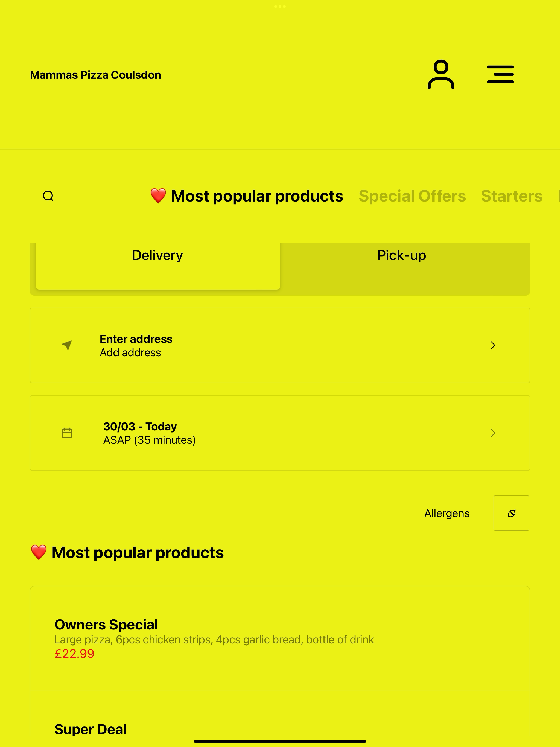Viewport: 560px width, 747px height.
Task: Click the heart beside Most popular products heading
Action: tap(39, 553)
